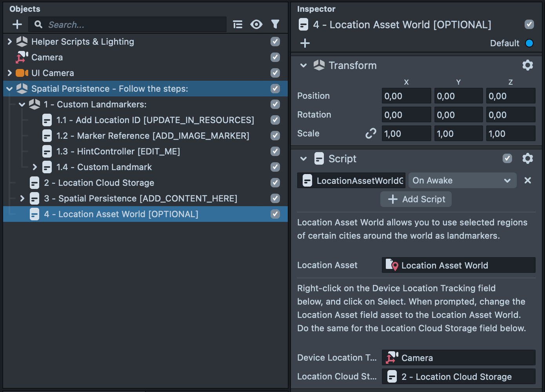Screen dimensions: 545x392
Task: Open the filter funnel icon in Objects panel
Action: (275, 25)
